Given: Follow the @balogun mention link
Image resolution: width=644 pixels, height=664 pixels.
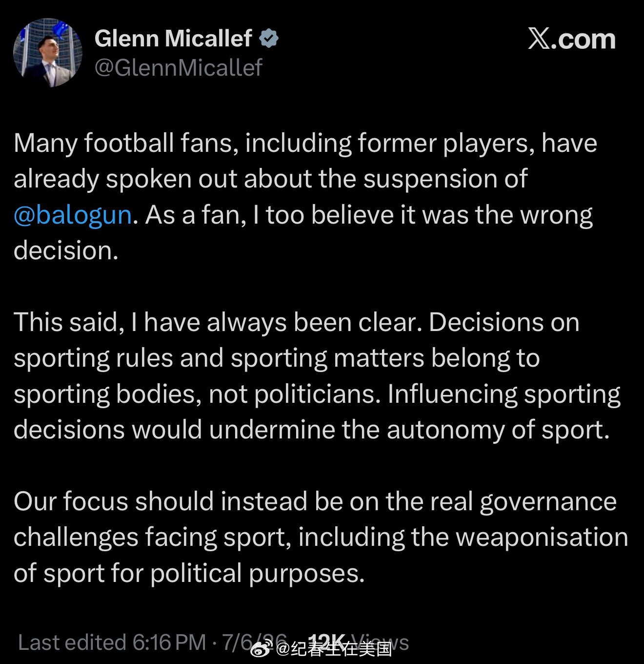Looking at the screenshot, I should 73,215.
